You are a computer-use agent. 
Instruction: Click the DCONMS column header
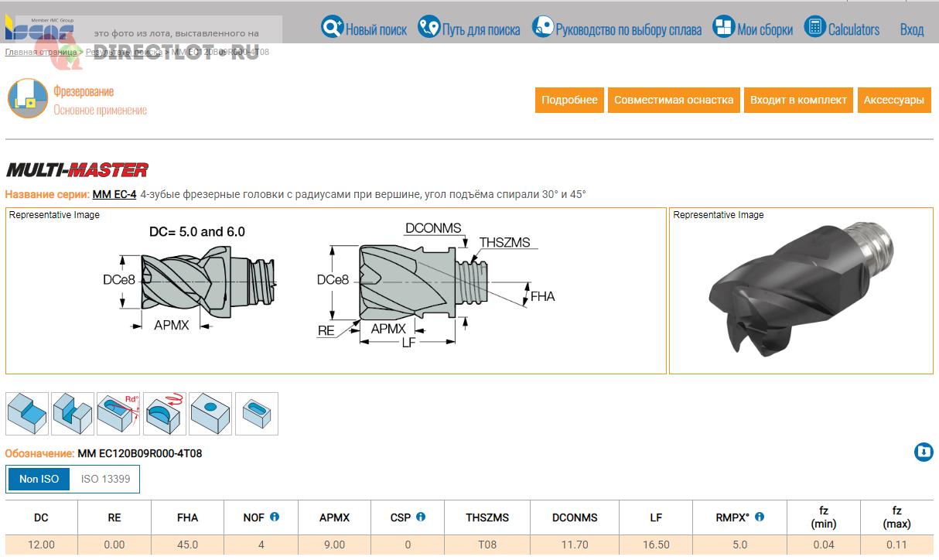pos(575,517)
